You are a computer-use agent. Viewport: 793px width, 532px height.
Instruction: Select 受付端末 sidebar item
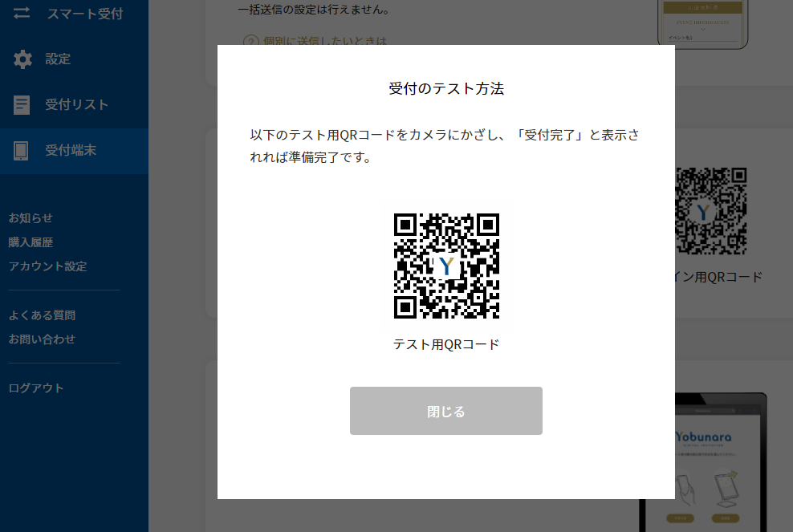pyautogui.click(x=75, y=151)
